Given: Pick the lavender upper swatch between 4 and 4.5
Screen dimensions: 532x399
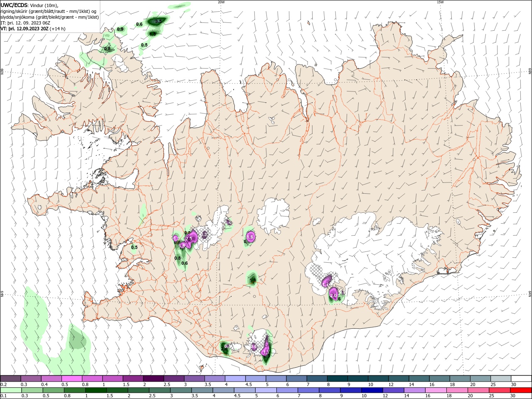Looking at the screenshot, I should (234, 379).
